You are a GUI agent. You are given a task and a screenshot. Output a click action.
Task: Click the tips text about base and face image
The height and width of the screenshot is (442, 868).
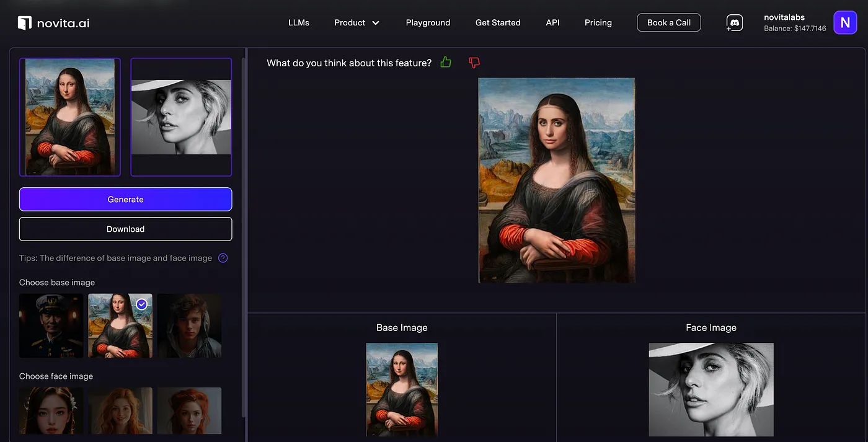[115, 258]
